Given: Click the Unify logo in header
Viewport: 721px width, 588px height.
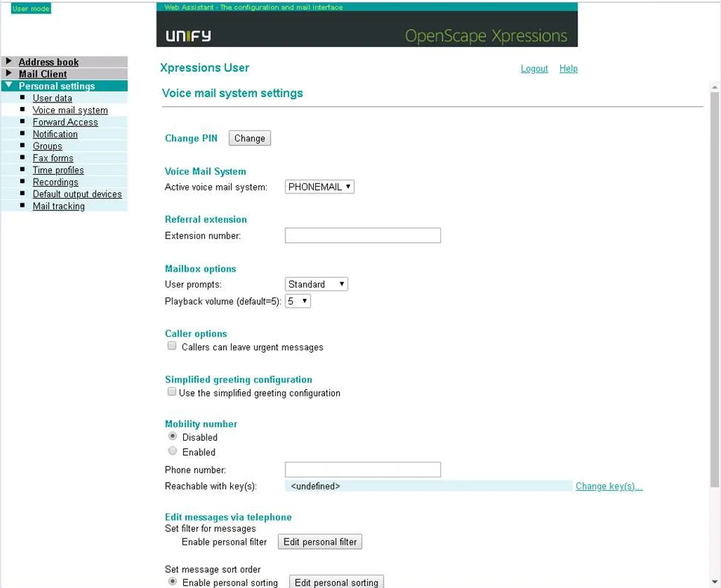Looking at the screenshot, I should (x=188, y=35).
